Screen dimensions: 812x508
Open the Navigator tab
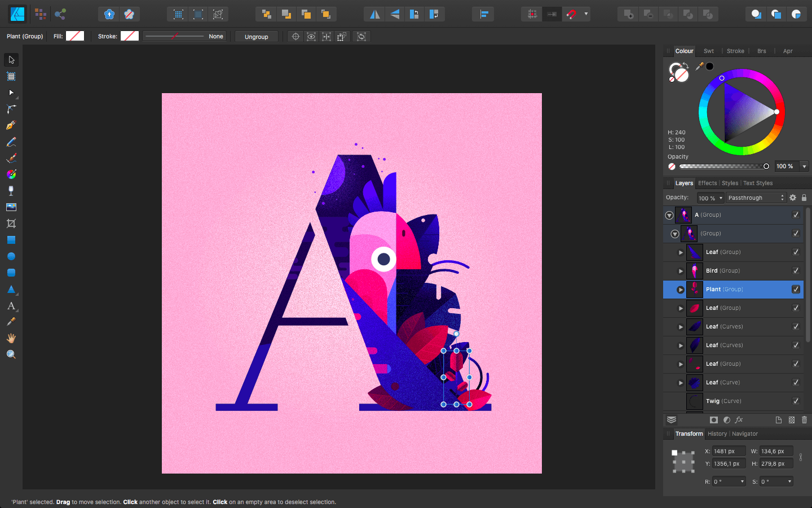click(744, 433)
